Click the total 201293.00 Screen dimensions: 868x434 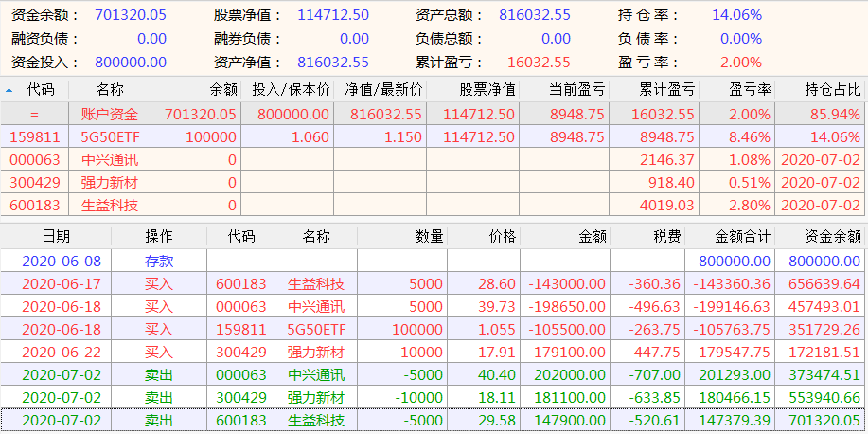[x=735, y=375]
